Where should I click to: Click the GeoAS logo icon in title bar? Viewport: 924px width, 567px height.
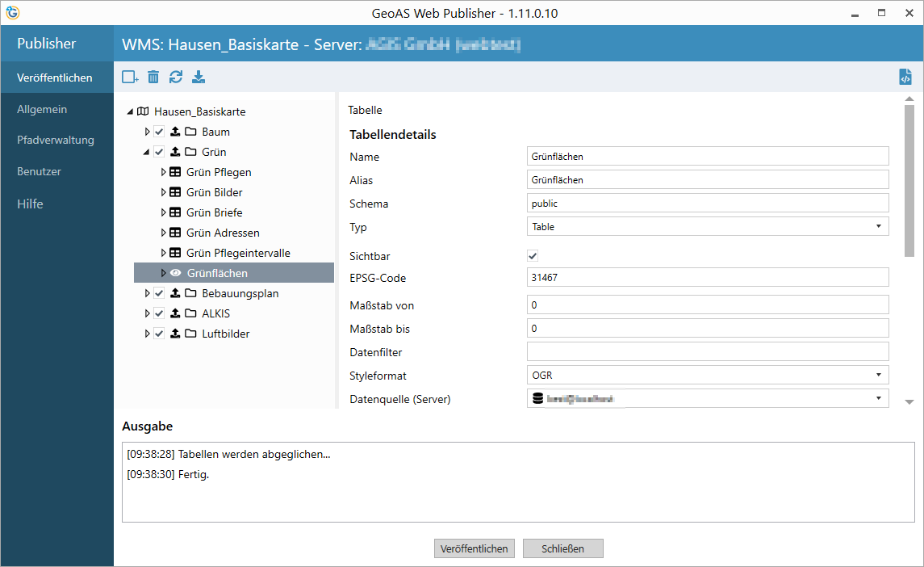pyautogui.click(x=12, y=12)
